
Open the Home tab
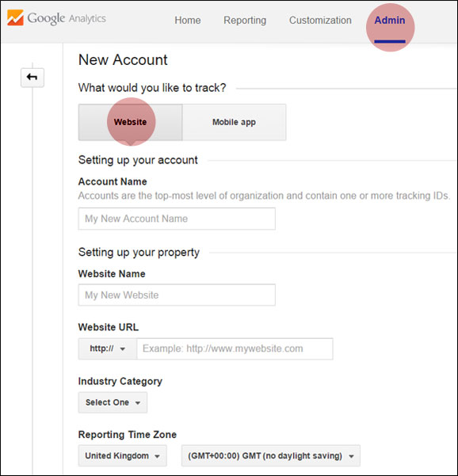(x=187, y=21)
